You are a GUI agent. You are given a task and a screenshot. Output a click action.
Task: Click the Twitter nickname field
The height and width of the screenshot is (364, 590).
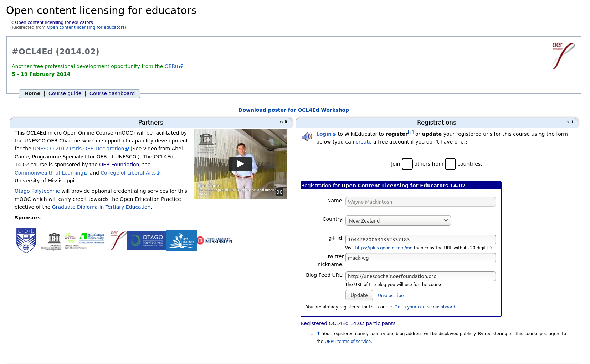click(x=420, y=258)
